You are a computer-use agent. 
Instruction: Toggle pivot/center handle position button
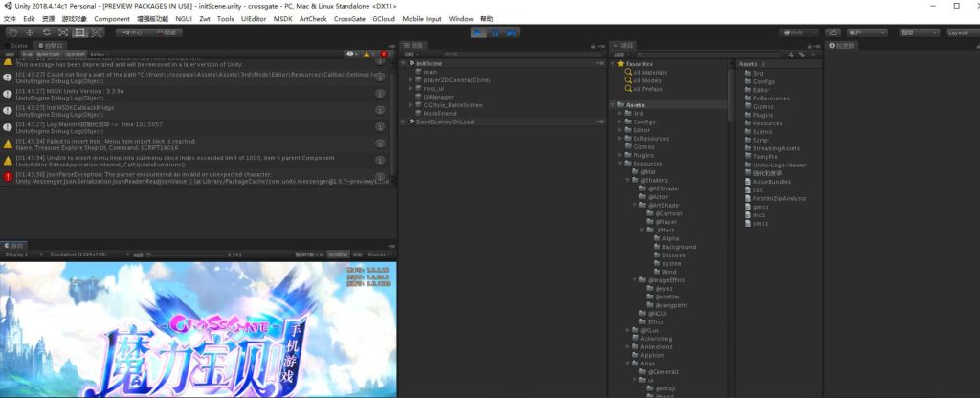click(x=133, y=33)
